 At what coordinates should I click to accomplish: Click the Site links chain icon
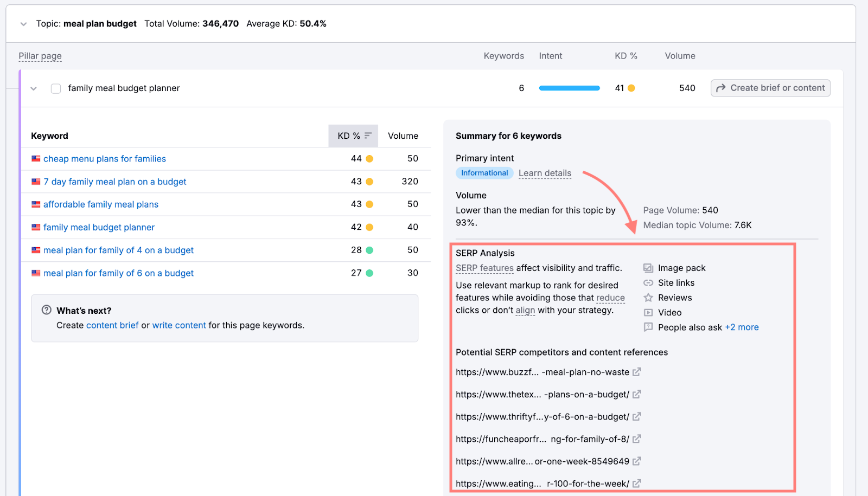pos(648,282)
